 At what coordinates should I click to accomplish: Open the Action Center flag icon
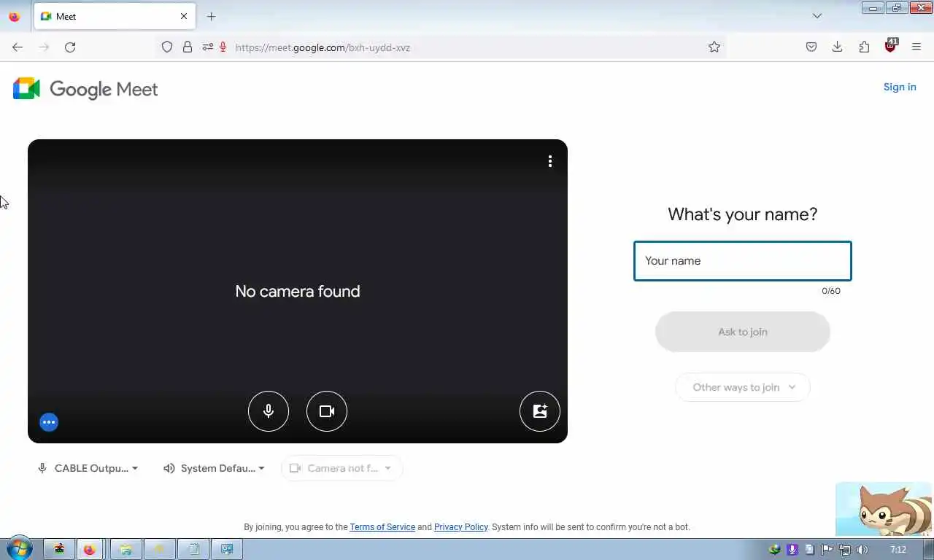tap(827, 550)
